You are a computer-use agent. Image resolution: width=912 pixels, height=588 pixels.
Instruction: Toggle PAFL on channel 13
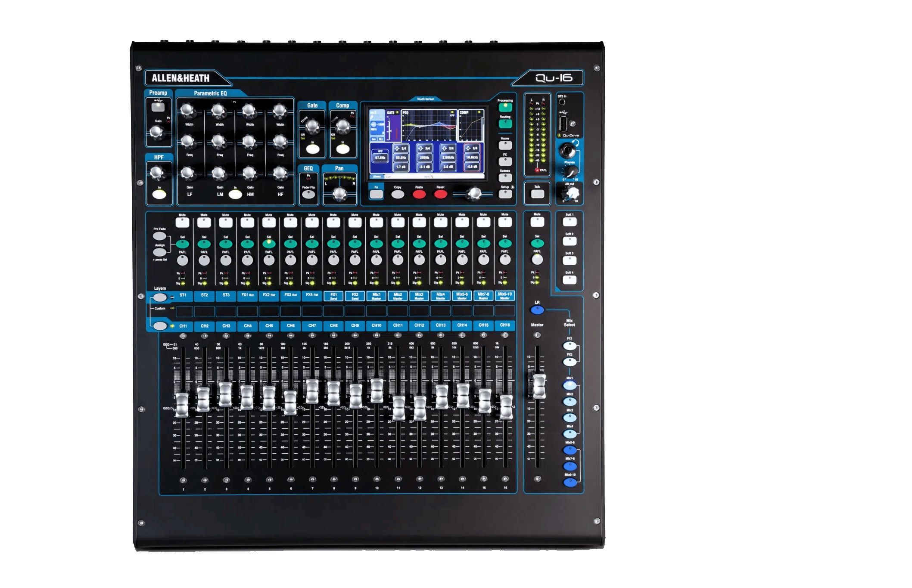tap(440, 260)
